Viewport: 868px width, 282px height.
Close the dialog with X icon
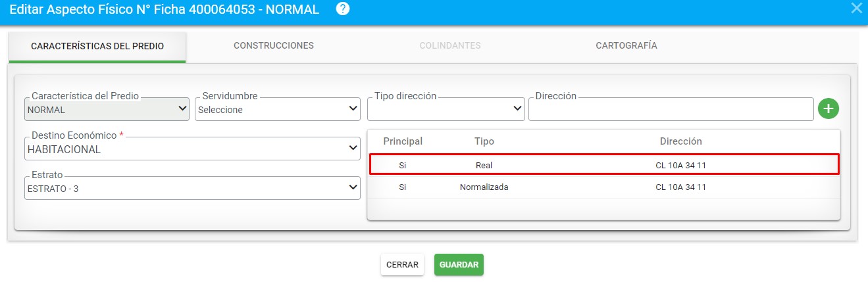856,9
